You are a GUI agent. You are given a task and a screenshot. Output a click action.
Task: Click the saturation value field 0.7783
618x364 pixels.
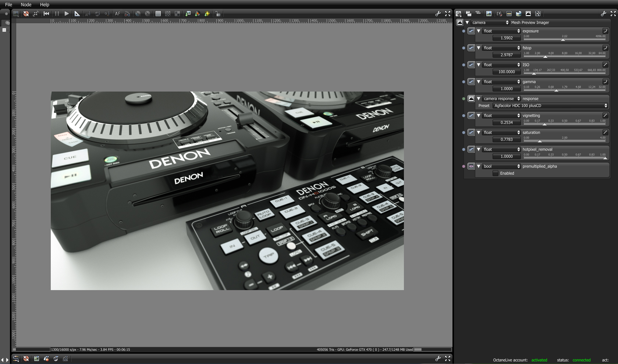coord(507,139)
